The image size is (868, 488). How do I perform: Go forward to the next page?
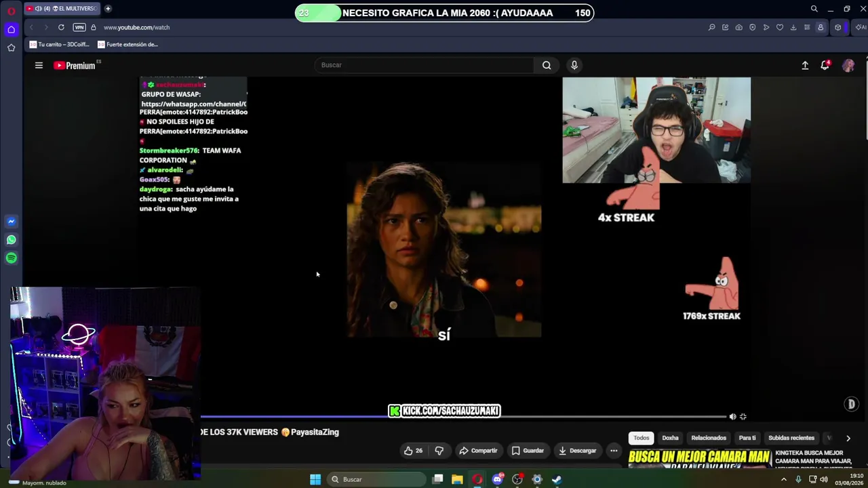tap(46, 27)
